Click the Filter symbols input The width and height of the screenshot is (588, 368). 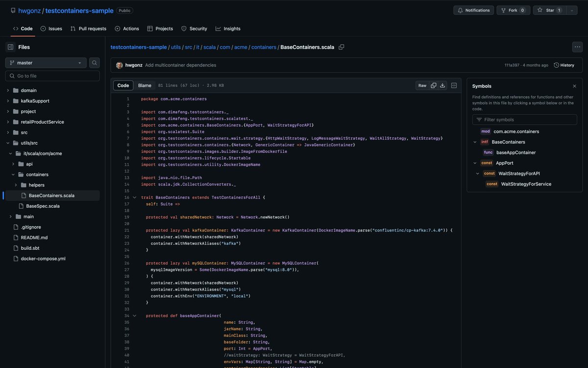525,120
